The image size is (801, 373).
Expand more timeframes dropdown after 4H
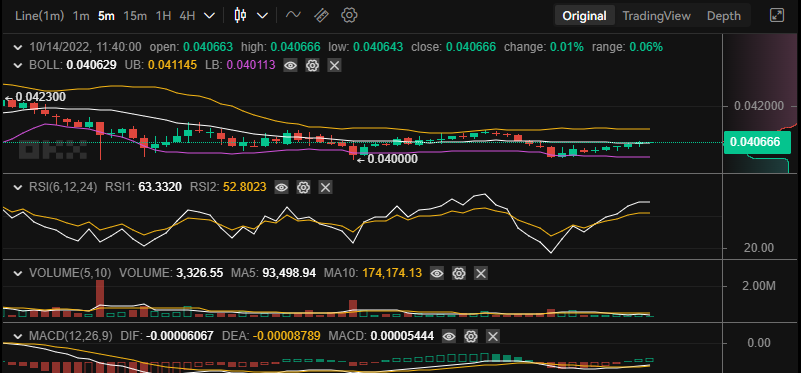209,16
